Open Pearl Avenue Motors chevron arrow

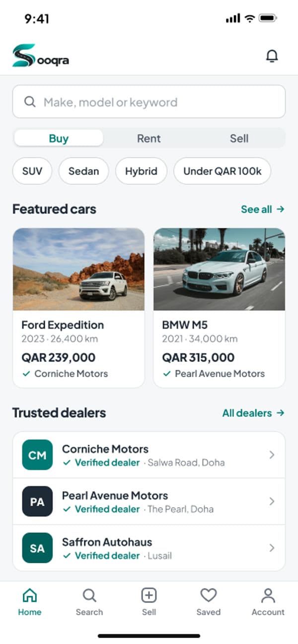coord(272,502)
